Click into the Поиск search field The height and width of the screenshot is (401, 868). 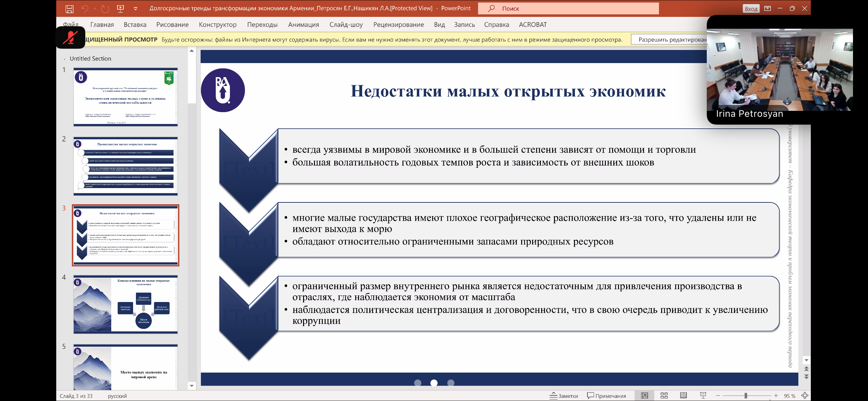pos(568,8)
